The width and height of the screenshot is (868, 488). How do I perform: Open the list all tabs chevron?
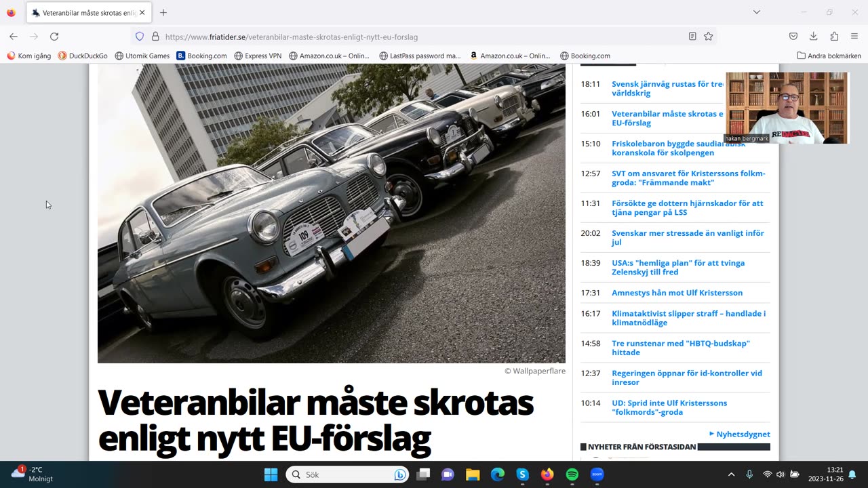point(757,12)
